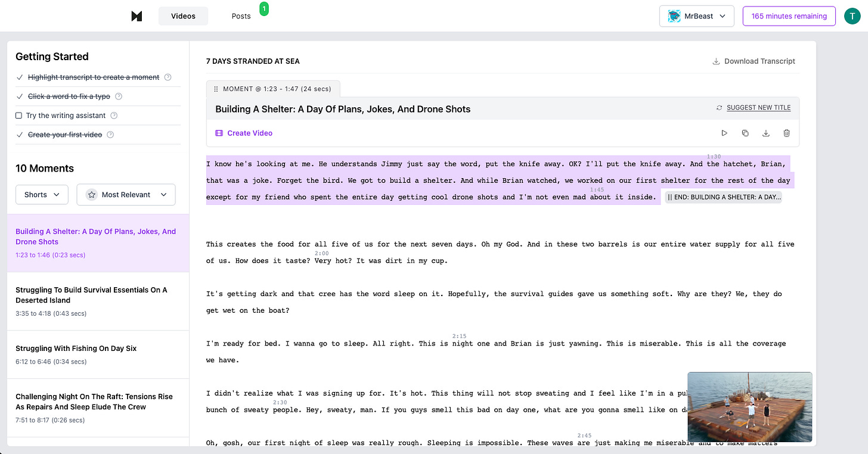
Task: Click the help icon next to writing assistant
Action: 114,116
